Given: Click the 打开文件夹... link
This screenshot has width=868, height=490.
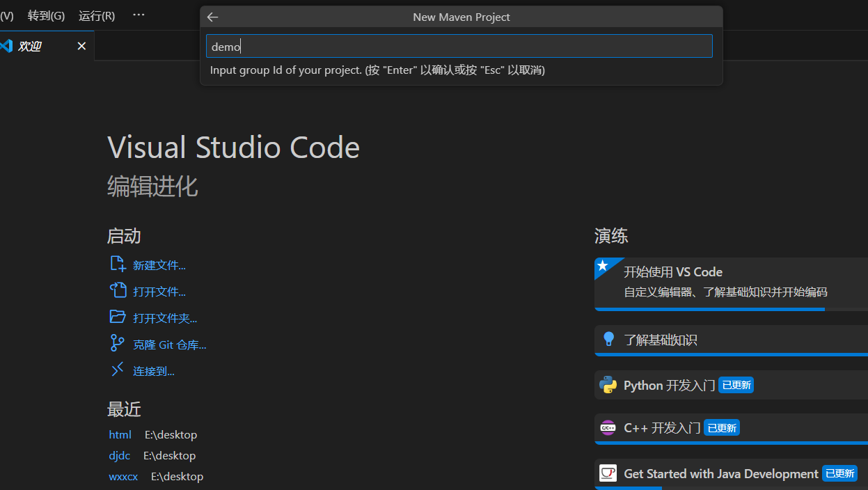Looking at the screenshot, I should (x=165, y=318).
